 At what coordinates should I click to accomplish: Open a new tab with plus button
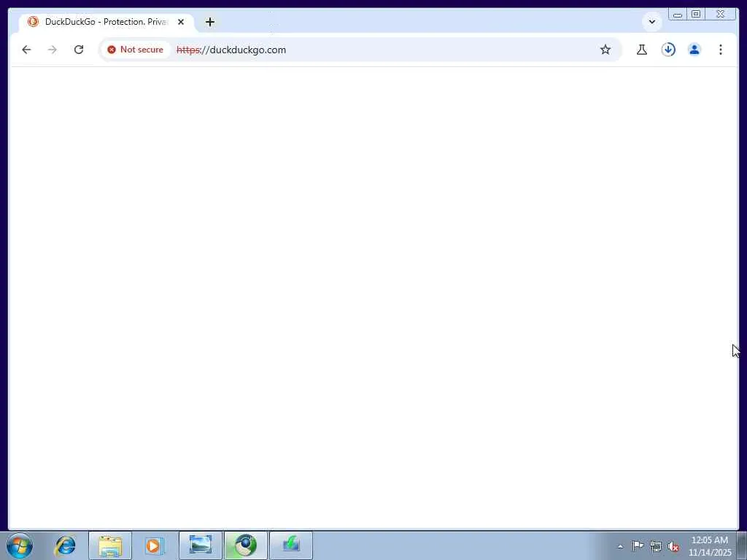tap(210, 22)
